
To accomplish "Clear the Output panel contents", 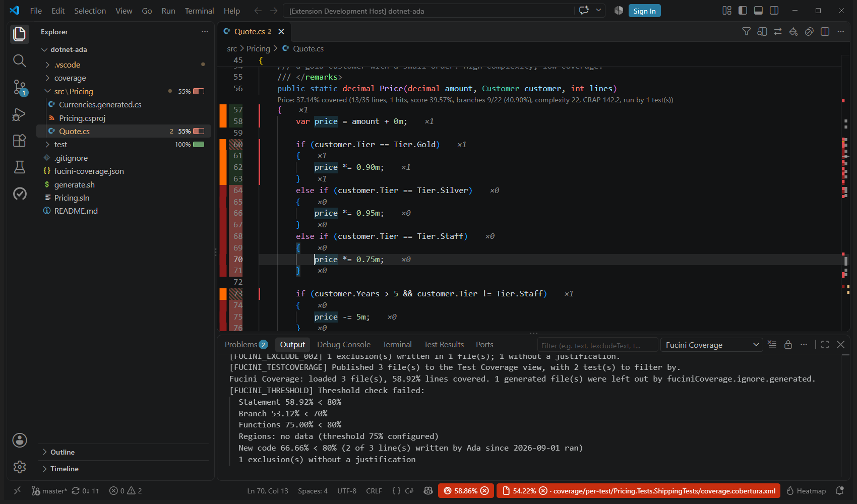I will pyautogui.click(x=772, y=345).
